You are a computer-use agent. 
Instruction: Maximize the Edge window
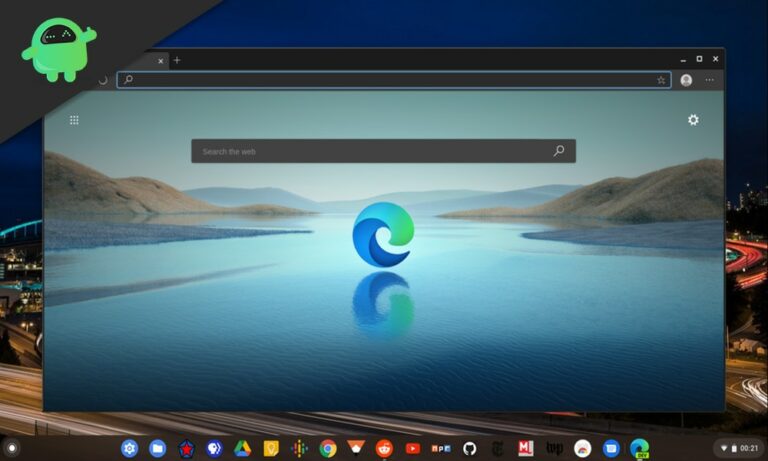[x=699, y=59]
